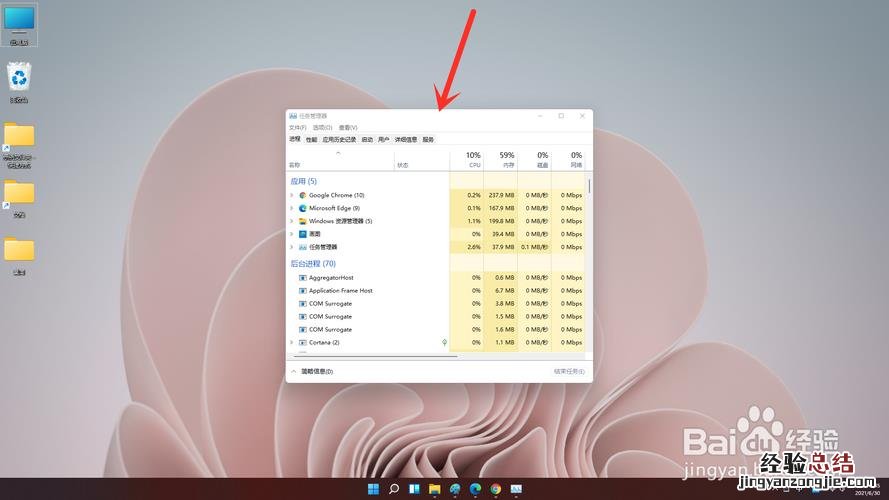Image resolution: width=889 pixels, height=500 pixels.
Task: Click the Windows Explorer process folder icon
Action: pos(302,221)
